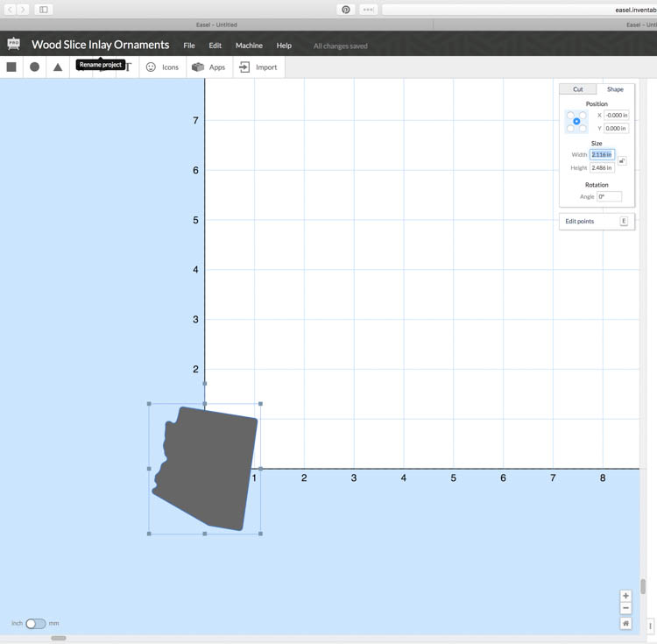Click the bottom-left selection handle of shape
This screenshot has width=657, height=644.
(x=149, y=534)
